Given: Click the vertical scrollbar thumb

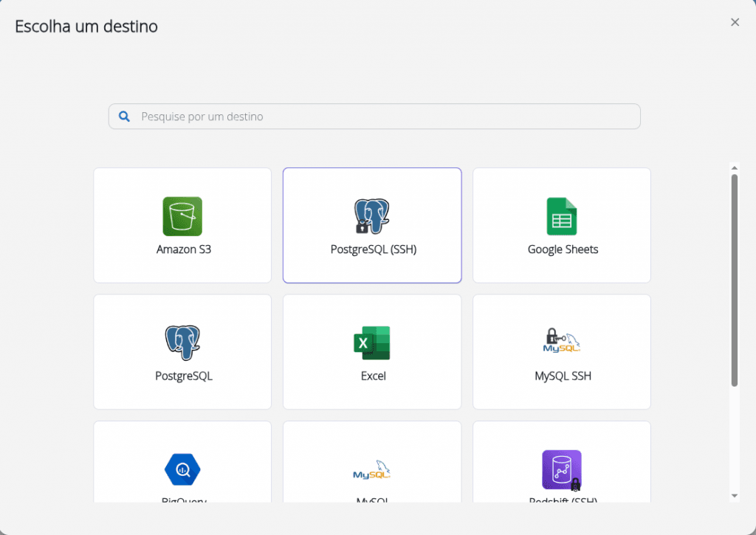Looking at the screenshot, I should point(735,280).
